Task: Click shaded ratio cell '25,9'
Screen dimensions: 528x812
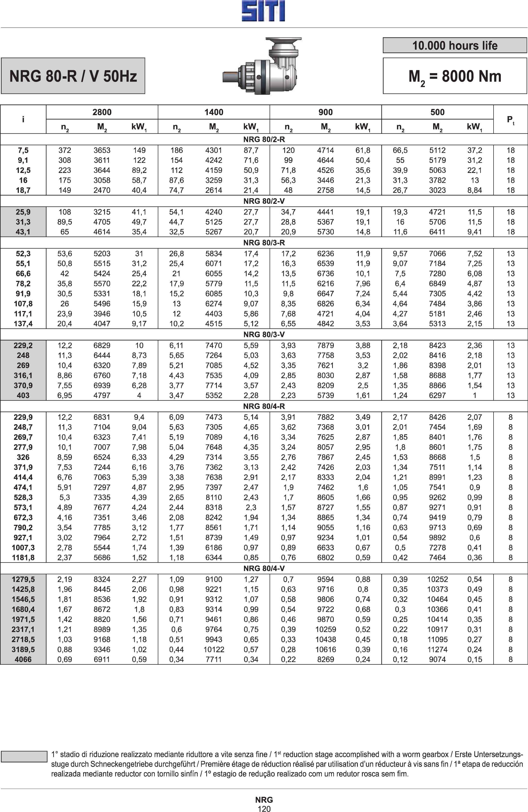Action: (x=23, y=212)
